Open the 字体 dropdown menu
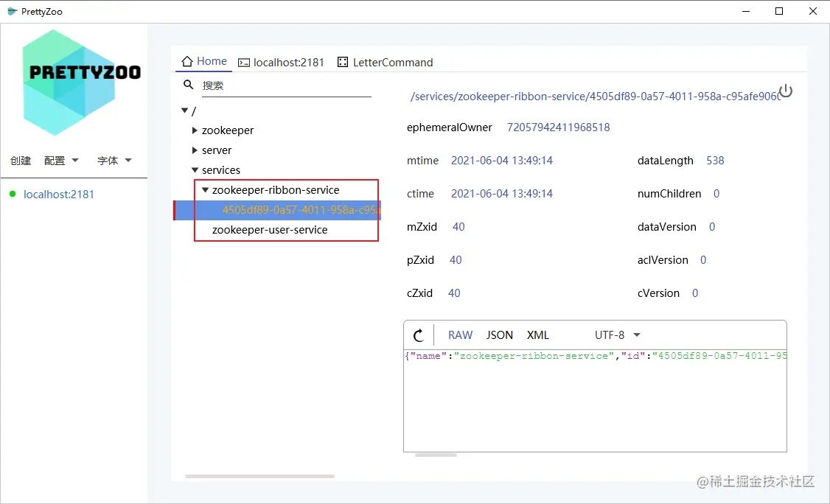The height and width of the screenshot is (504, 830). [114, 161]
